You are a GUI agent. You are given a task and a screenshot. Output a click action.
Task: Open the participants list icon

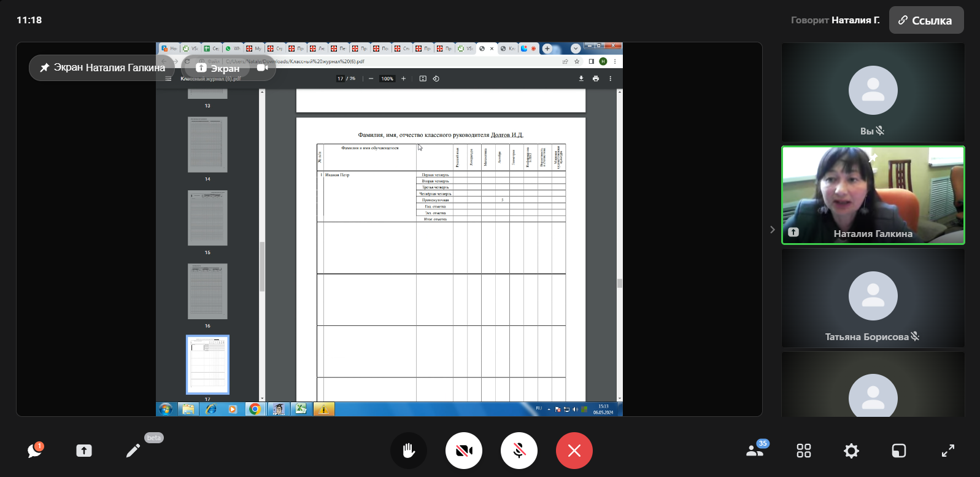coord(755,451)
